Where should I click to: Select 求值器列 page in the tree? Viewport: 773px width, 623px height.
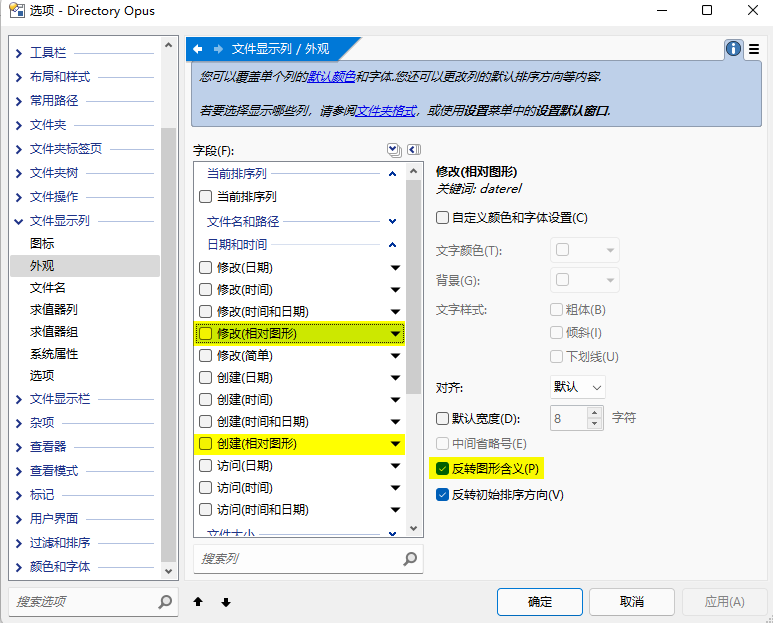54,310
